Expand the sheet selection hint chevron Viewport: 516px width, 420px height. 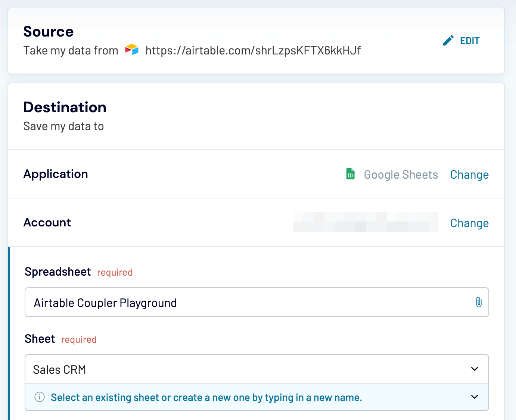475,397
